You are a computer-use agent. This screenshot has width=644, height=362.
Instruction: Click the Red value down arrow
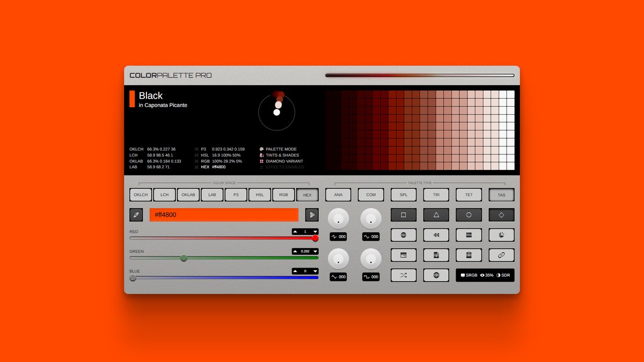click(315, 232)
